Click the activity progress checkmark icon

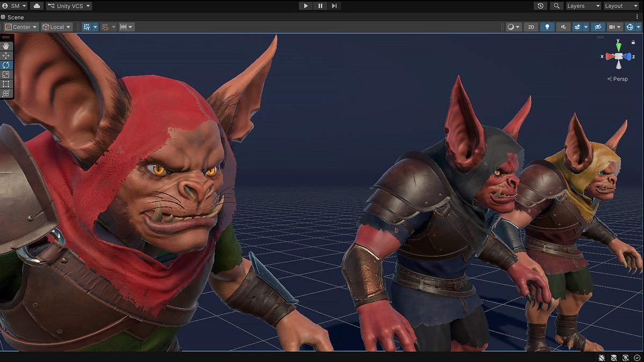click(637, 357)
